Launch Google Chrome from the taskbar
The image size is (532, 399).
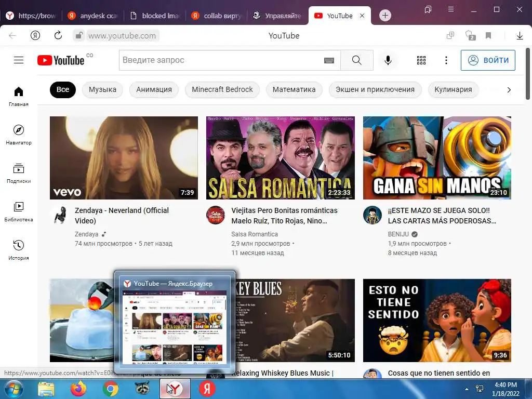110,389
